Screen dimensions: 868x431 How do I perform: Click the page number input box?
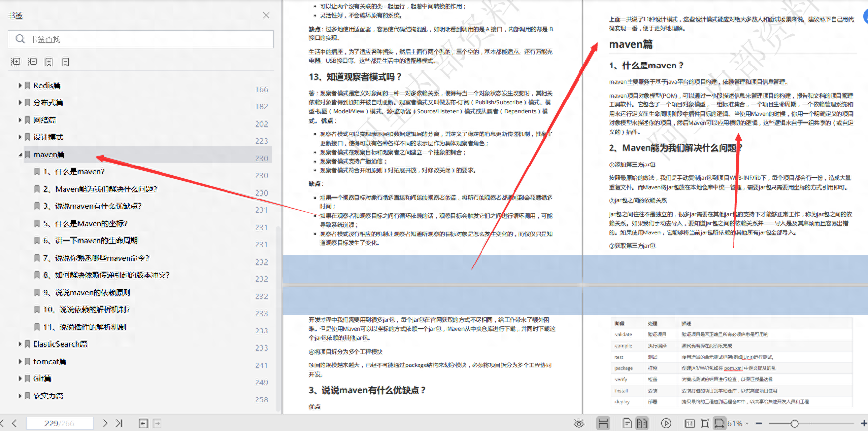tap(60, 423)
